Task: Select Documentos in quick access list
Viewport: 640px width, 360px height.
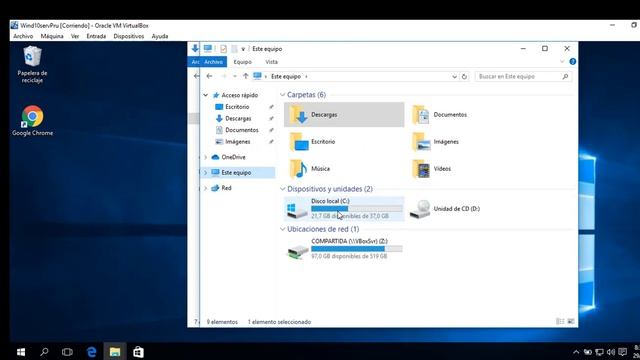Action: pos(242,130)
